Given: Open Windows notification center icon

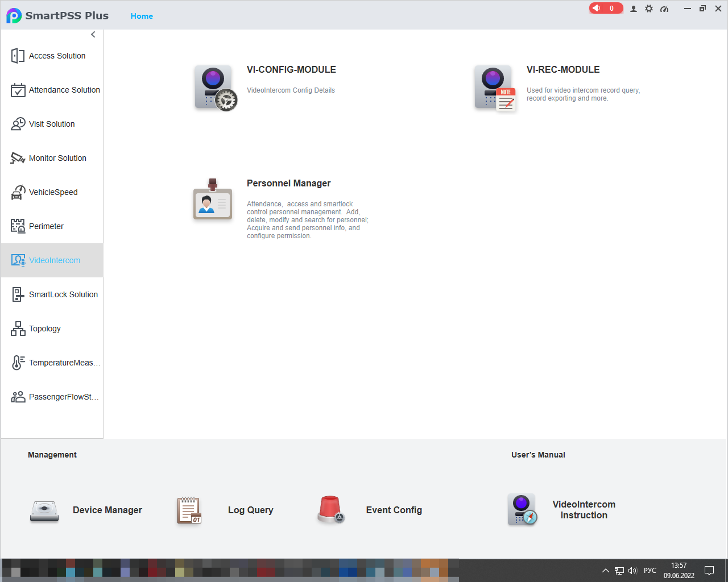Looking at the screenshot, I should (709, 571).
